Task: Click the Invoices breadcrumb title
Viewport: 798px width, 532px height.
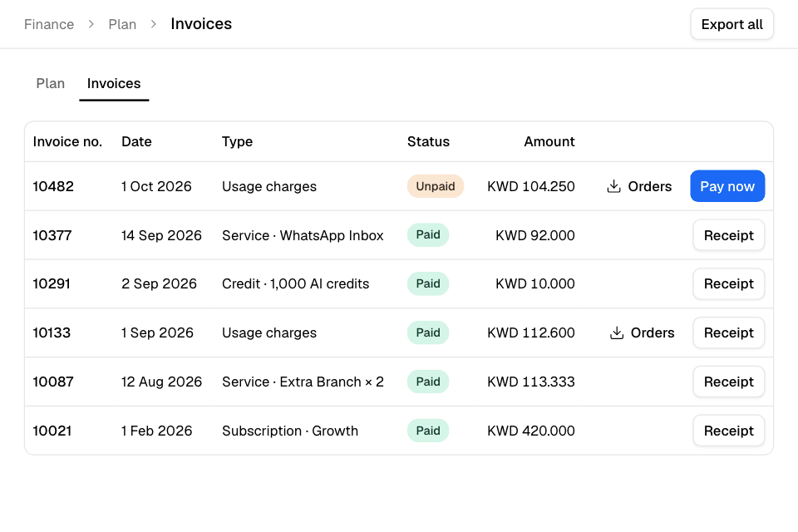Action: point(201,24)
